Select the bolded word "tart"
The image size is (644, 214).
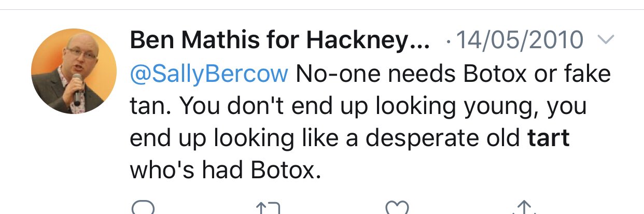tap(549, 138)
